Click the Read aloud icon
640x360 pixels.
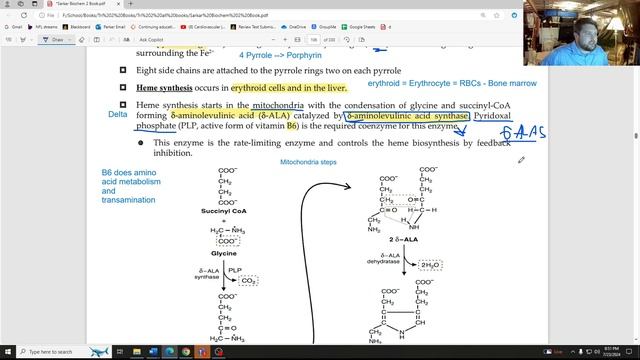[127, 40]
